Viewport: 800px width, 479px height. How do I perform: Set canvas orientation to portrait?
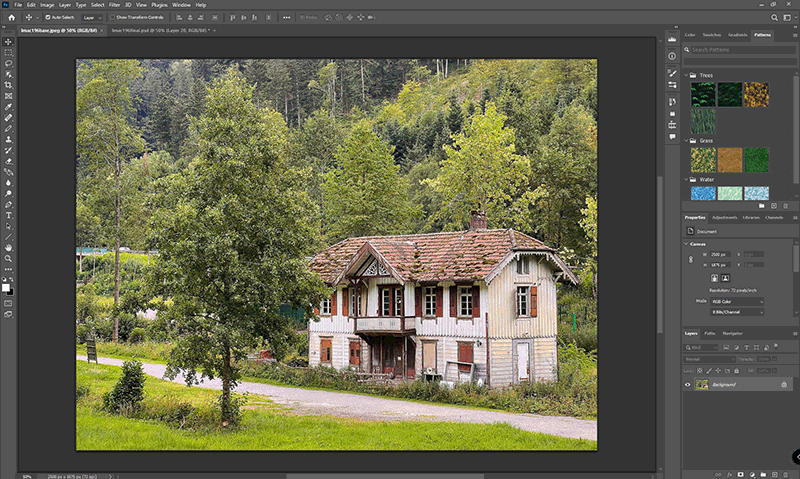point(714,278)
